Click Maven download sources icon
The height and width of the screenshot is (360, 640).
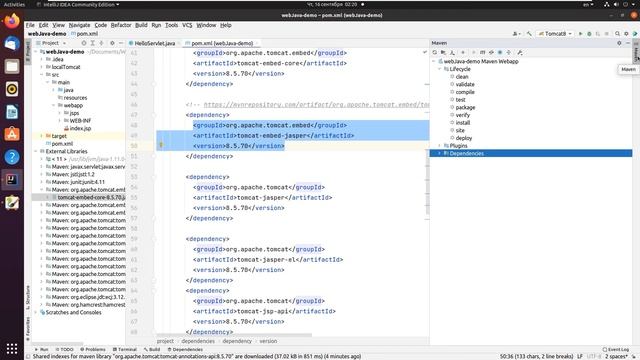(452, 53)
